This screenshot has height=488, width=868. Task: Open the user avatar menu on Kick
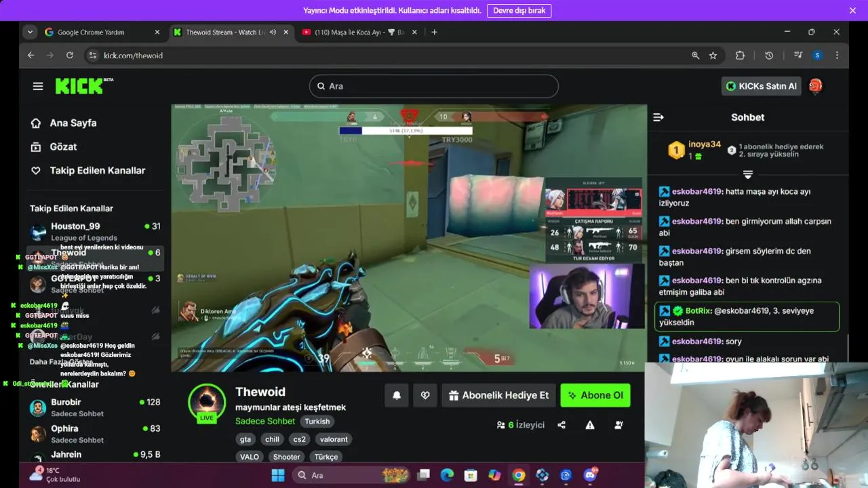[816, 85]
